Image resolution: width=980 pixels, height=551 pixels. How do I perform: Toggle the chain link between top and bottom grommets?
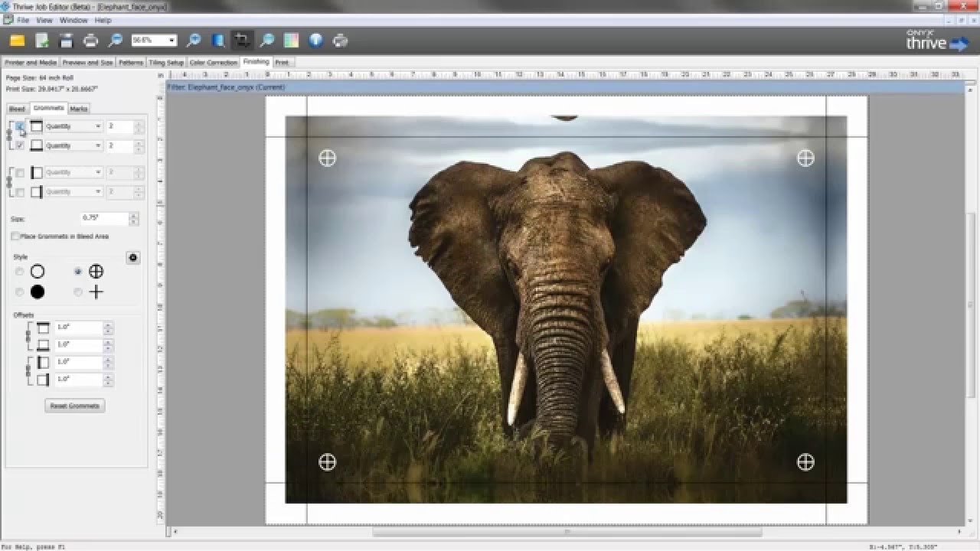(9, 136)
